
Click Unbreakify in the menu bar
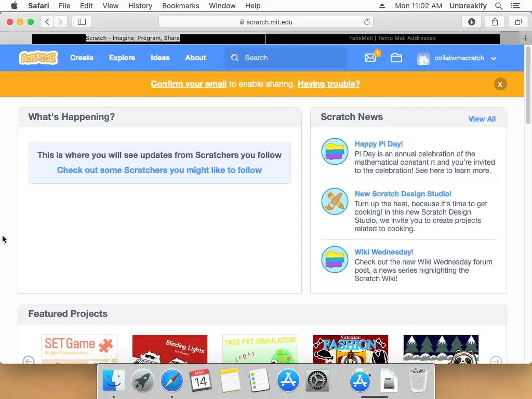pos(468,6)
